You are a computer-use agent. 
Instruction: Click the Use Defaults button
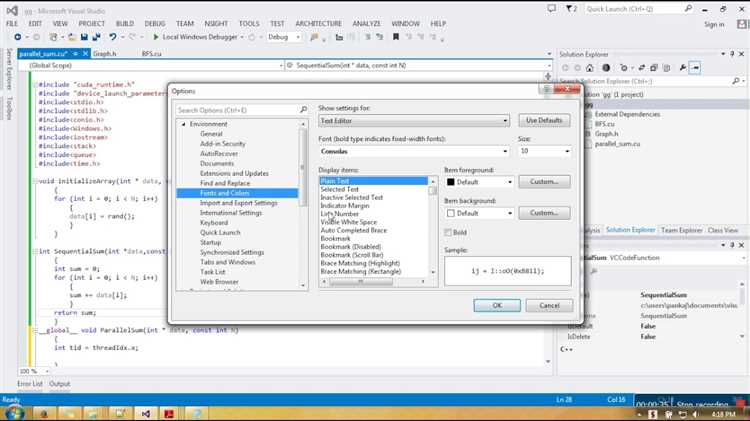pos(544,121)
